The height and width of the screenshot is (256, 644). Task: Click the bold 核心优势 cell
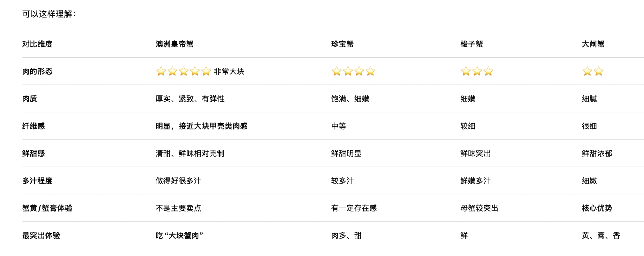coord(597,208)
